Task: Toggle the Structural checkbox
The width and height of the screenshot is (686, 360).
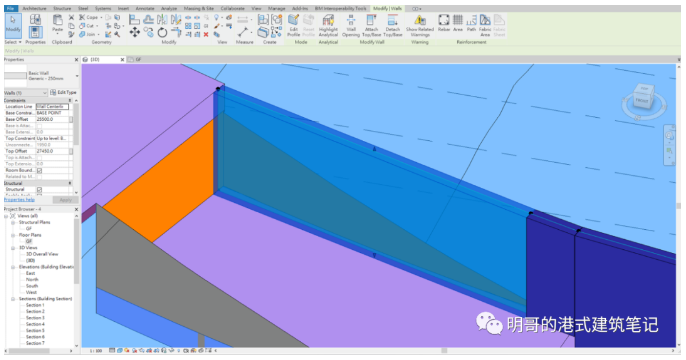Action: pos(39,189)
